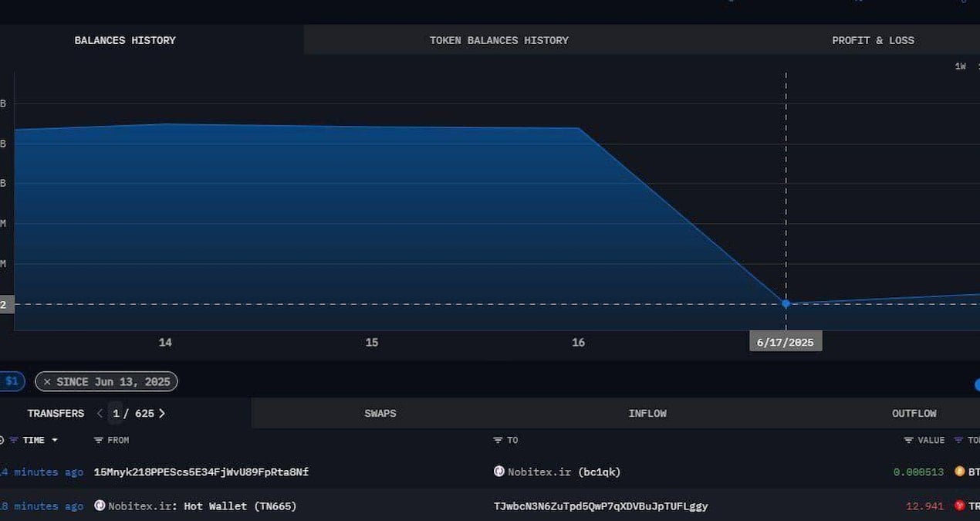Open the TO column filter icon

coord(498,440)
